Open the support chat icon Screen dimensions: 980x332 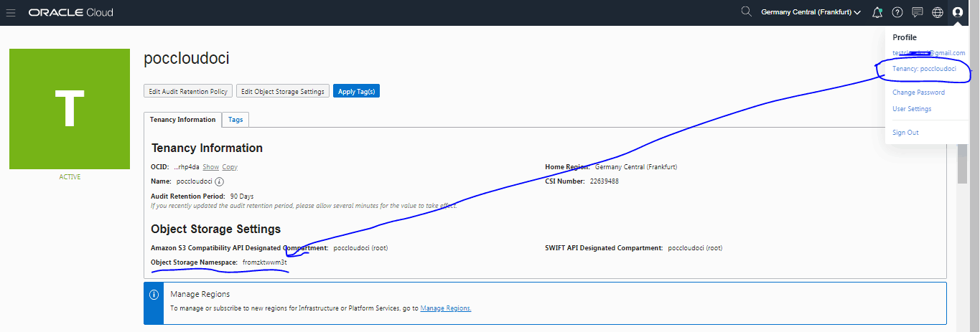(918, 12)
